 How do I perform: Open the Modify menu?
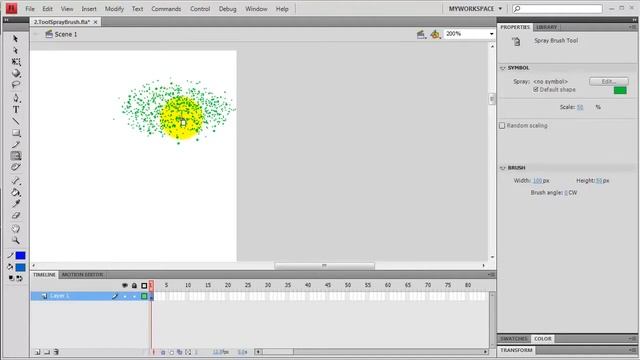point(114,9)
